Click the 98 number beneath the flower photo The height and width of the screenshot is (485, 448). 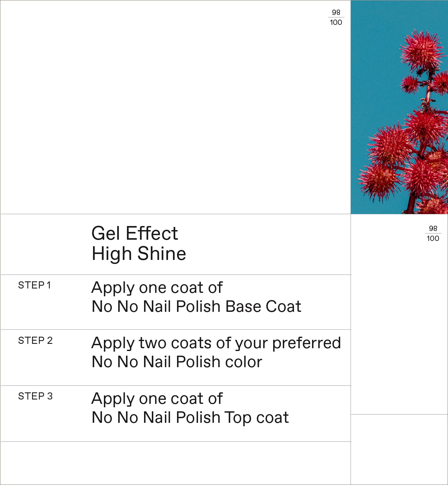[x=433, y=229]
